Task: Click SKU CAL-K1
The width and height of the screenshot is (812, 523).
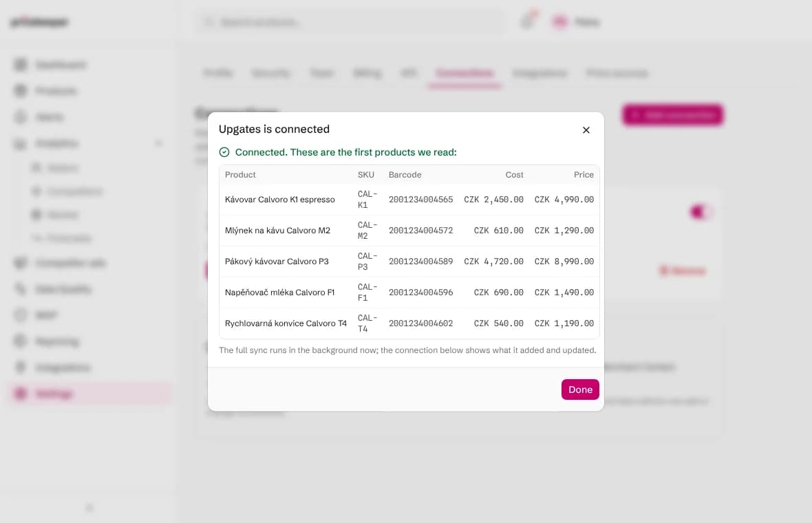Action: pos(367,200)
